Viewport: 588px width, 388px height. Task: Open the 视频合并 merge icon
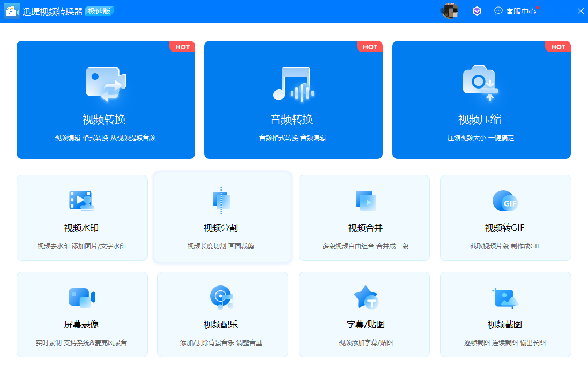[365, 200]
